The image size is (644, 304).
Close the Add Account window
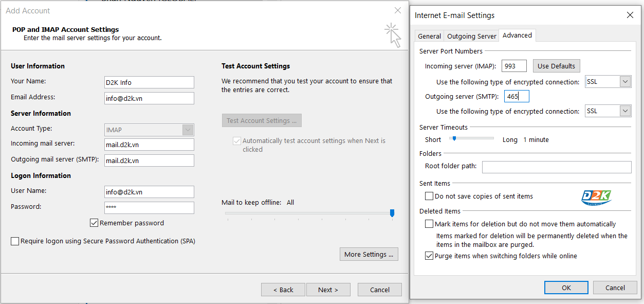397,10
